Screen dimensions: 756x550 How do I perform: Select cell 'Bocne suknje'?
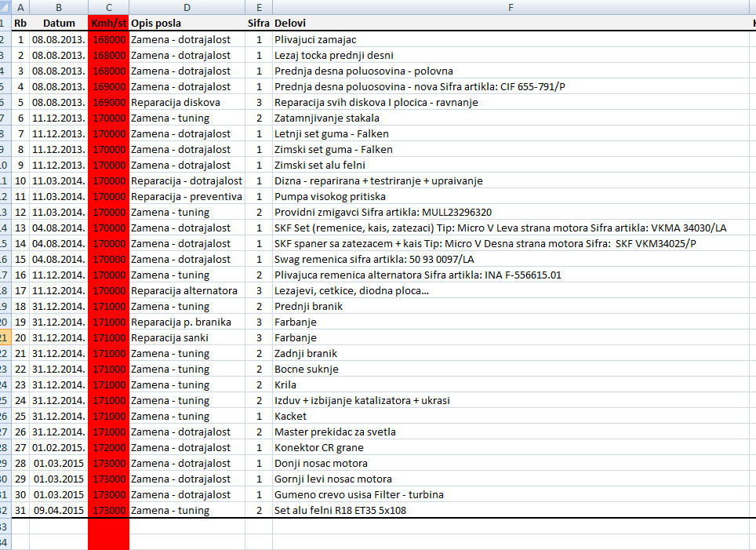click(x=511, y=369)
